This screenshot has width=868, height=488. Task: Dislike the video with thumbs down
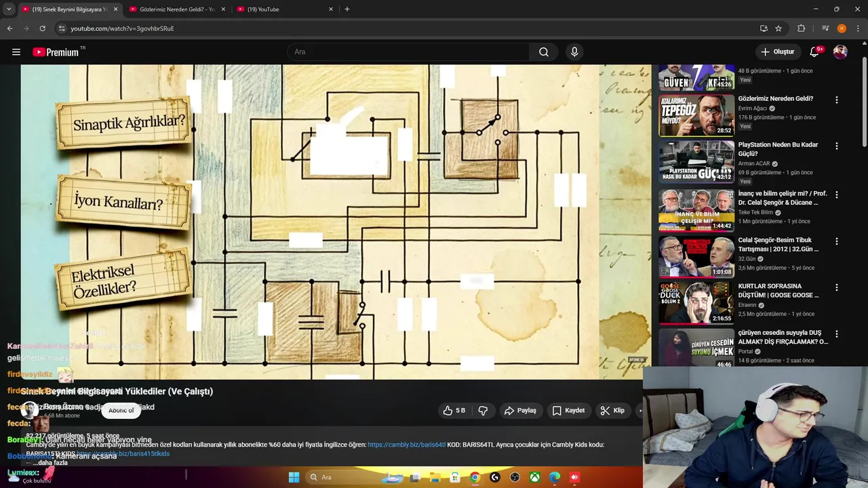pos(483,411)
